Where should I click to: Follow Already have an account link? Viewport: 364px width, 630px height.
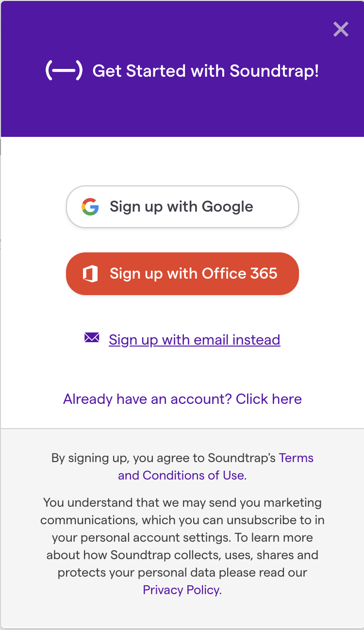tap(182, 399)
